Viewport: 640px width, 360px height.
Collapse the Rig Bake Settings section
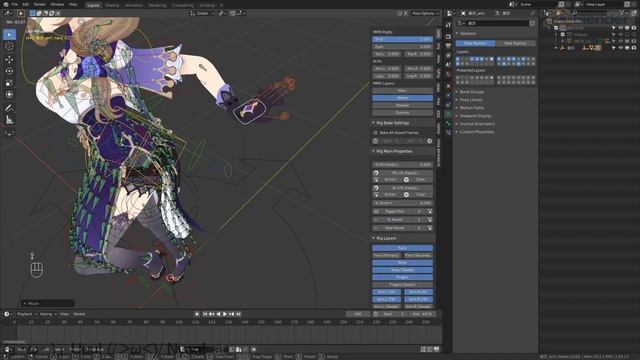pos(392,123)
